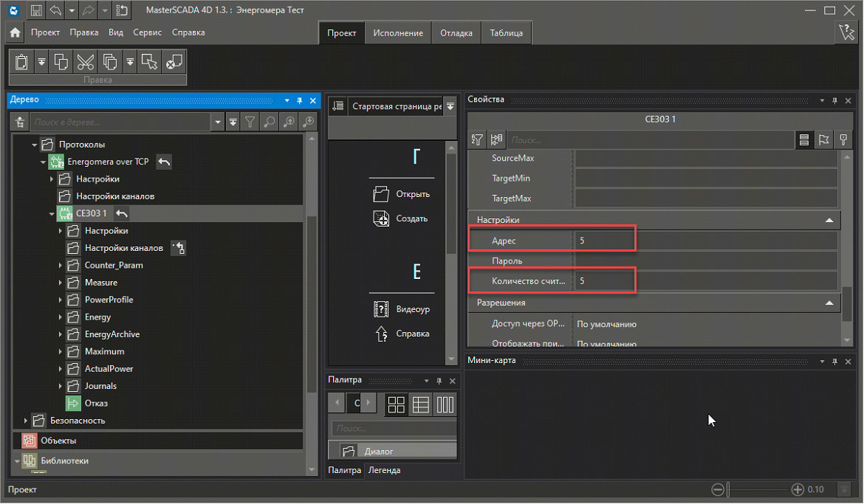Viewport: 864px width, 504px height.
Task: Open the Сервис menu
Action: 148,32
